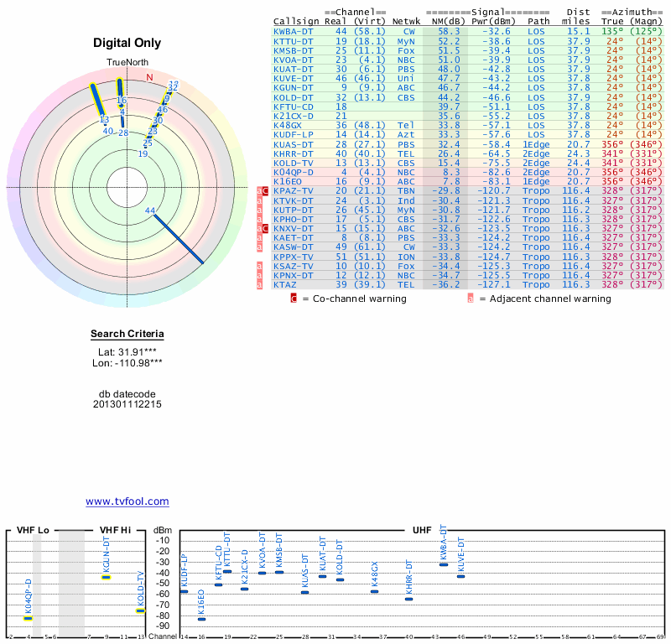Click the KUDF-LP bar in the UHF chart
Viewport: 671px width, 644px height.
[x=185, y=592]
